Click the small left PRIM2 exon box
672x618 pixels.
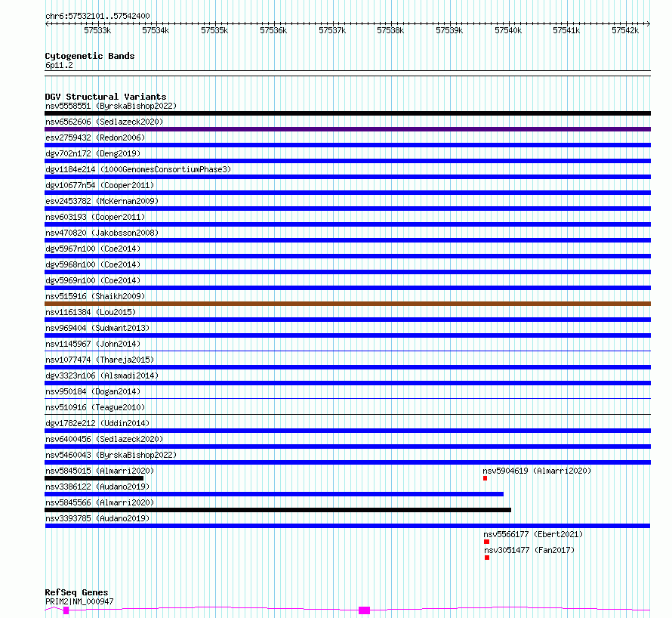(66, 610)
